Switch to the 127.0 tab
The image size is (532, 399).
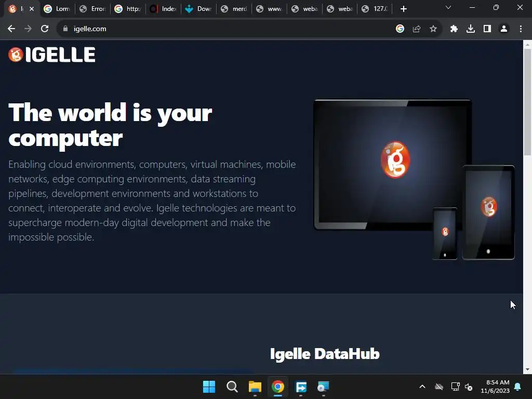375,9
